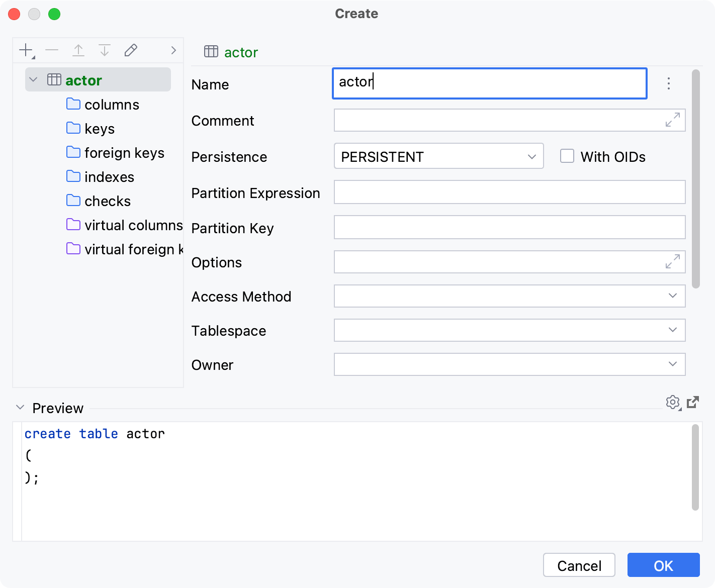Enable the With OIDs checkbox
Viewport: 715px width, 588px height.
(x=567, y=156)
